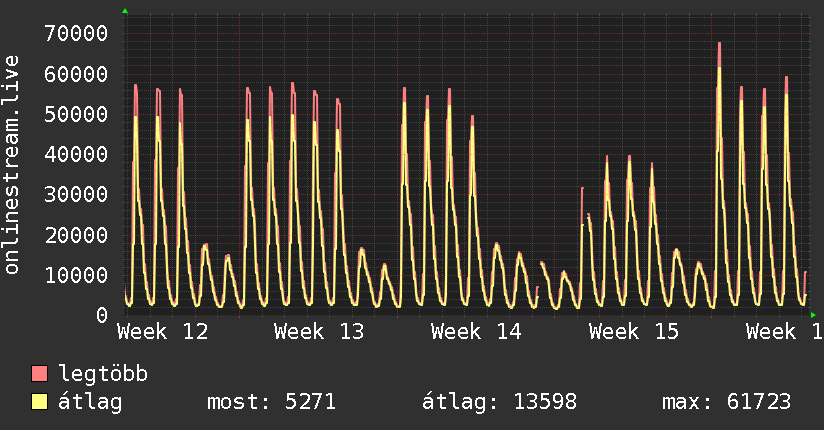Click the Week 15 axis label

(634, 332)
